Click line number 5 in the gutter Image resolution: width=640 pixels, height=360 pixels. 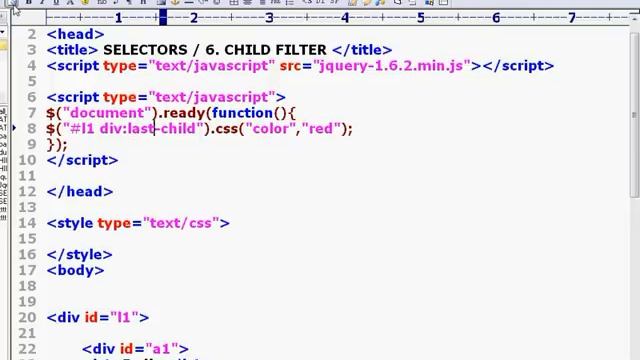pyautogui.click(x=32, y=81)
